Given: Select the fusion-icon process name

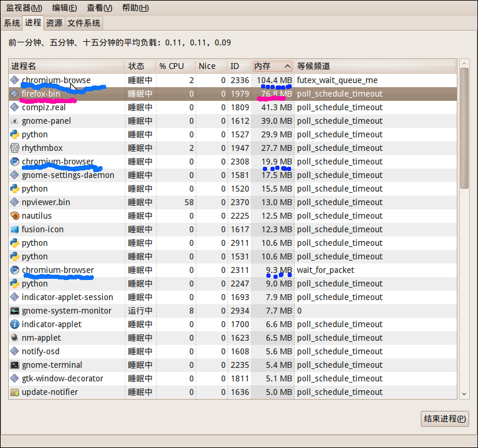Looking at the screenshot, I should (x=42, y=229).
